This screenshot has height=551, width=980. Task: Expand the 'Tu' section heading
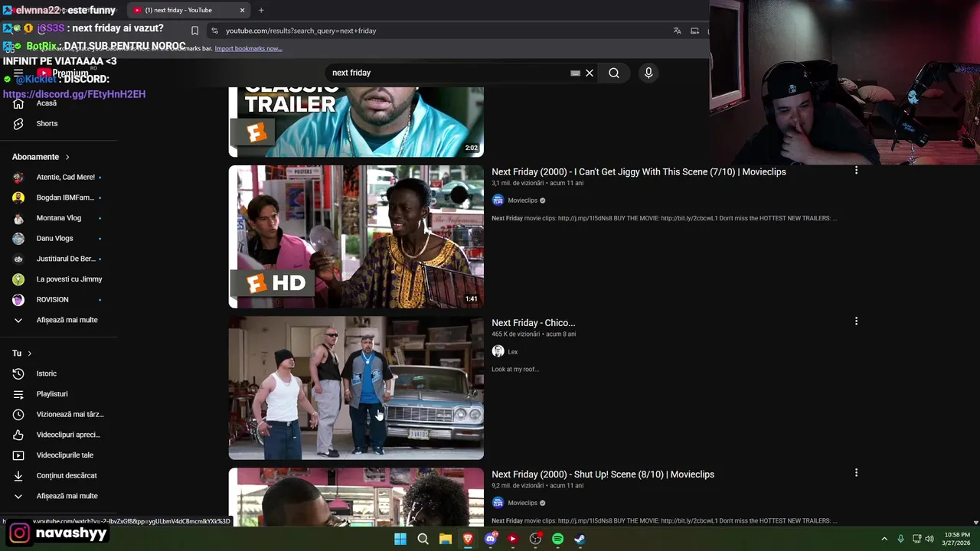22,353
